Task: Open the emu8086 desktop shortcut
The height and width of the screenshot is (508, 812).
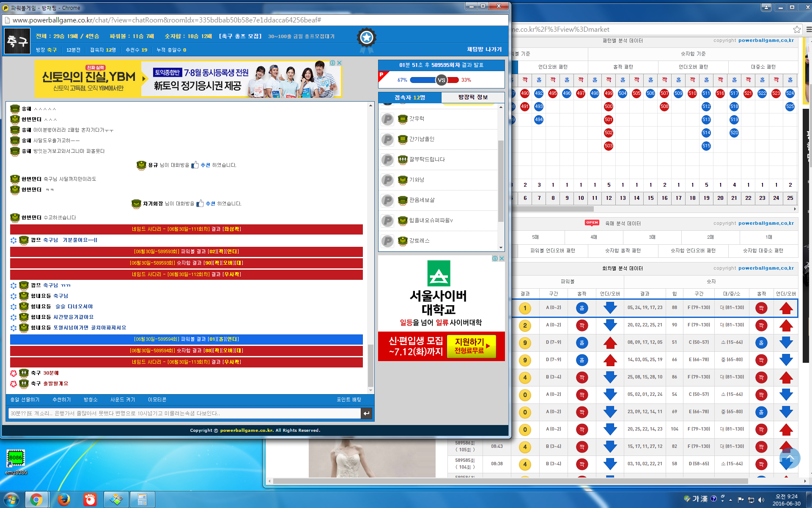Action: coord(16,462)
